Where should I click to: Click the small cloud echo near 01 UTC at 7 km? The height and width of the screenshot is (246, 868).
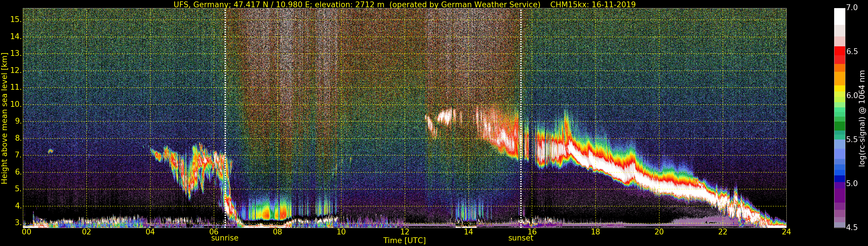coord(51,151)
